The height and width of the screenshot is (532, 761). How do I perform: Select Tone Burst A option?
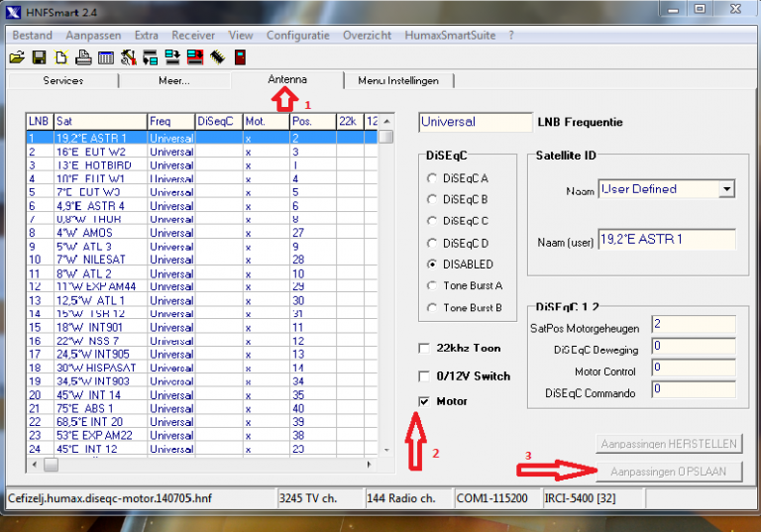tap(431, 286)
